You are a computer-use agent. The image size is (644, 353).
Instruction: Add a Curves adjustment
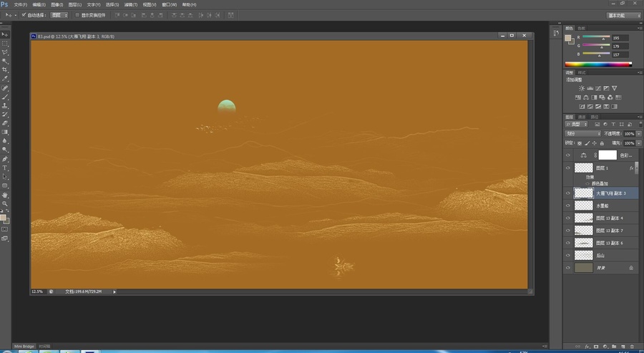[x=598, y=88]
